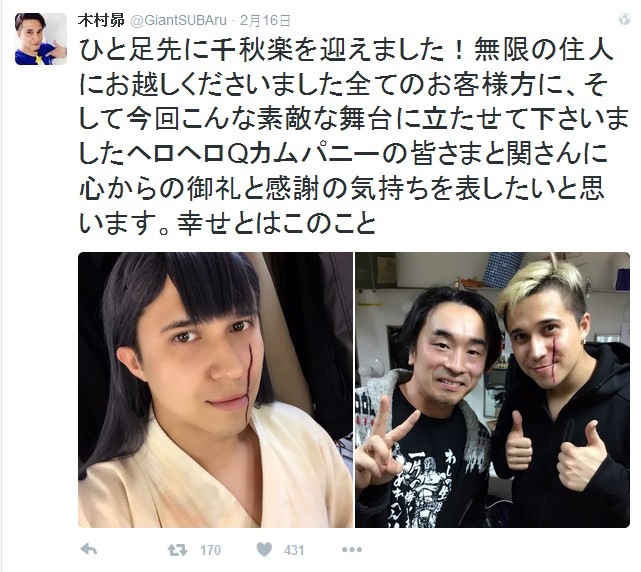Open the tweet via 2月16日 timestamp
641x572 pixels.
pyautogui.click(x=265, y=20)
